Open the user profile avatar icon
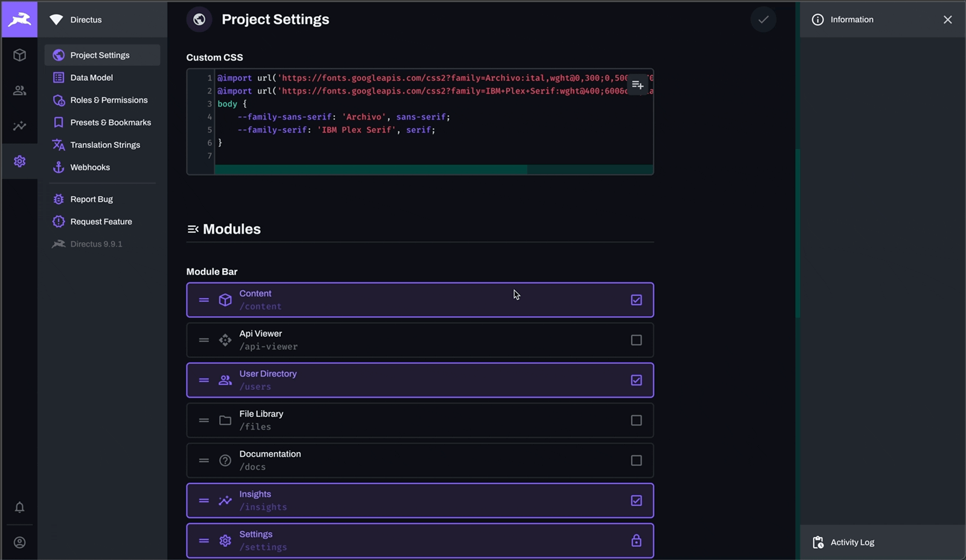This screenshot has width=966, height=560. tap(19, 542)
